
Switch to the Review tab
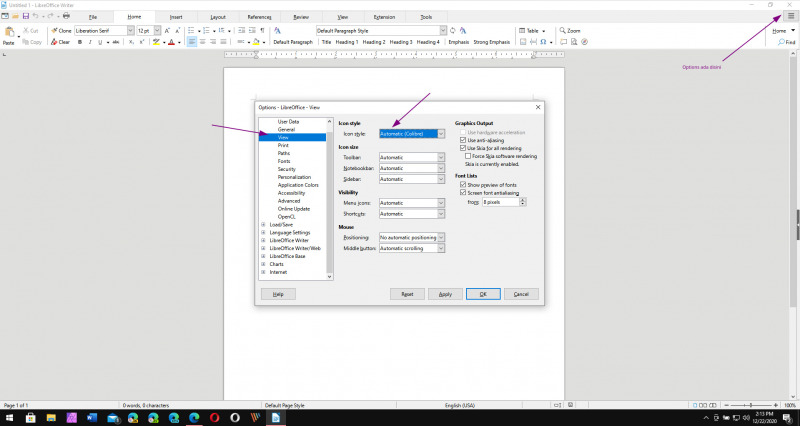click(301, 17)
